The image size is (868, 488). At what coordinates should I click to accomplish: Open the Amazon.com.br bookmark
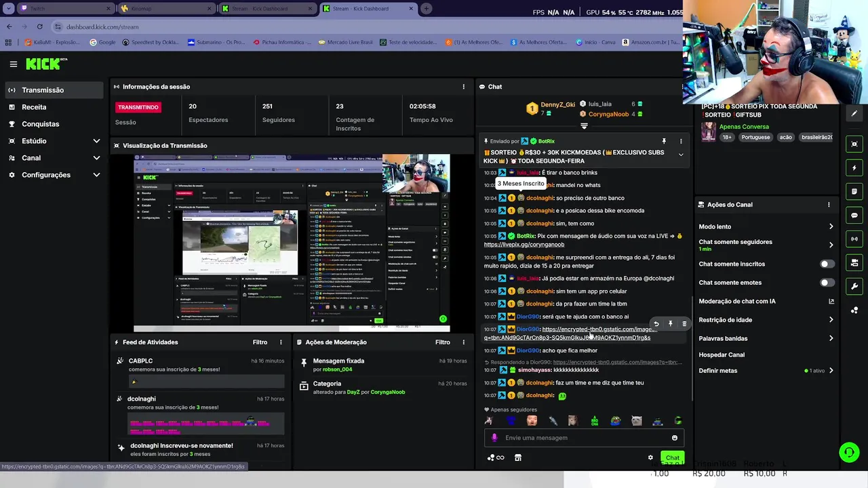click(x=650, y=42)
